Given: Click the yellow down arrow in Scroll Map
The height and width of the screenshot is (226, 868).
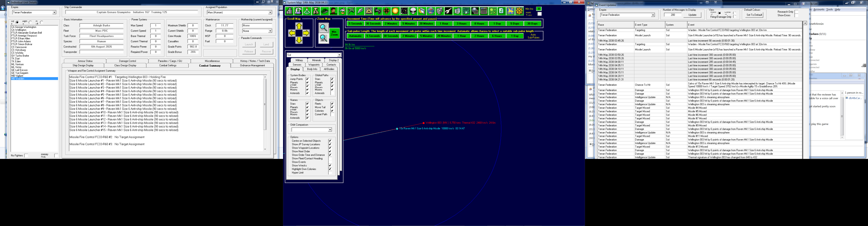Looking at the screenshot, I should click(299, 40).
